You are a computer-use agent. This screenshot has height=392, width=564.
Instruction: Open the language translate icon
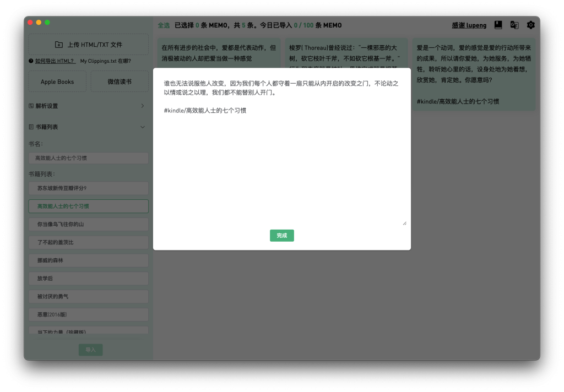pyautogui.click(x=514, y=25)
